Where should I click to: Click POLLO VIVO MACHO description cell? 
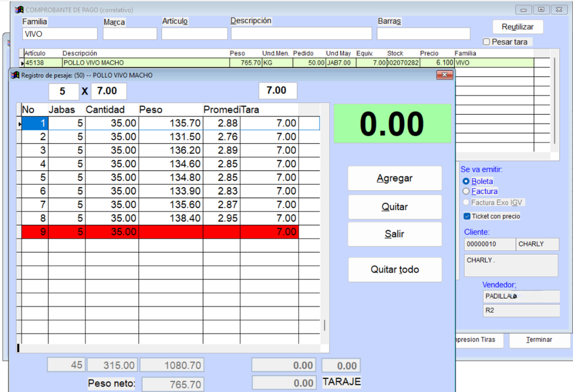(146, 63)
